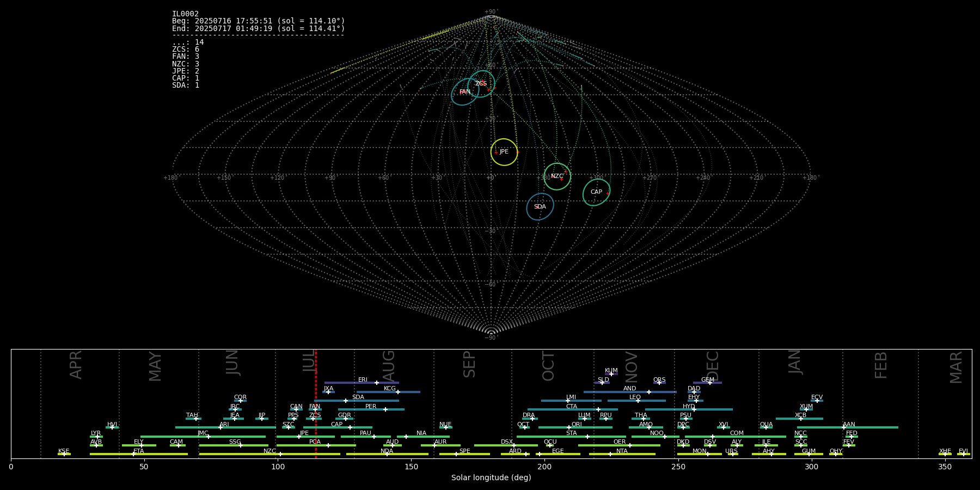Click the '+90°' label at sky map top

pyautogui.click(x=491, y=12)
